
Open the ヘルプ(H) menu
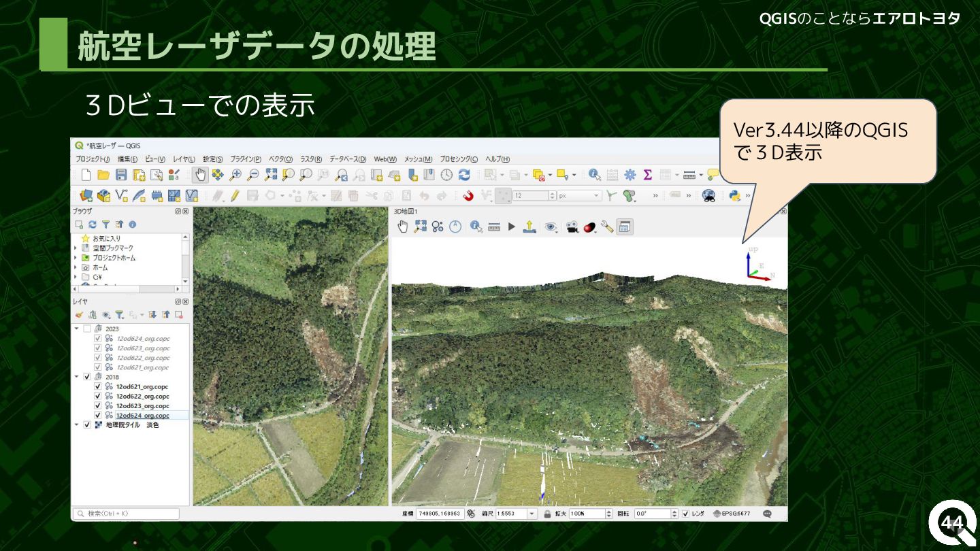[x=497, y=158]
